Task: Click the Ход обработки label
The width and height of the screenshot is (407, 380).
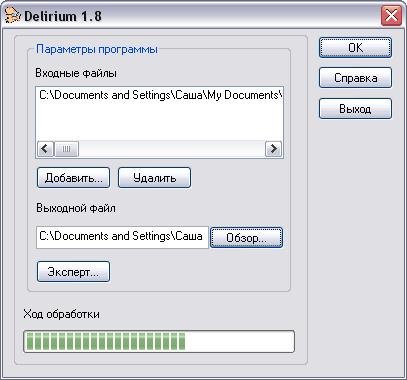Action: 61,314
